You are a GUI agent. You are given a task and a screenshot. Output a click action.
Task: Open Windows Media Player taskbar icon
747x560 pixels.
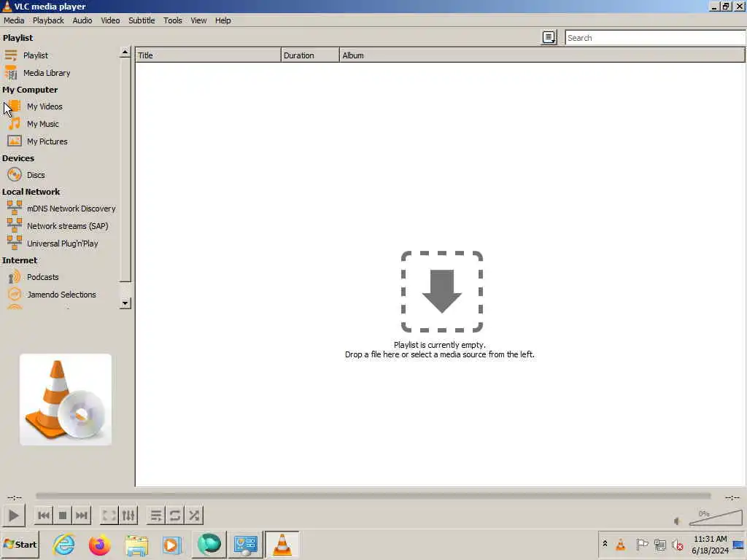point(171,545)
